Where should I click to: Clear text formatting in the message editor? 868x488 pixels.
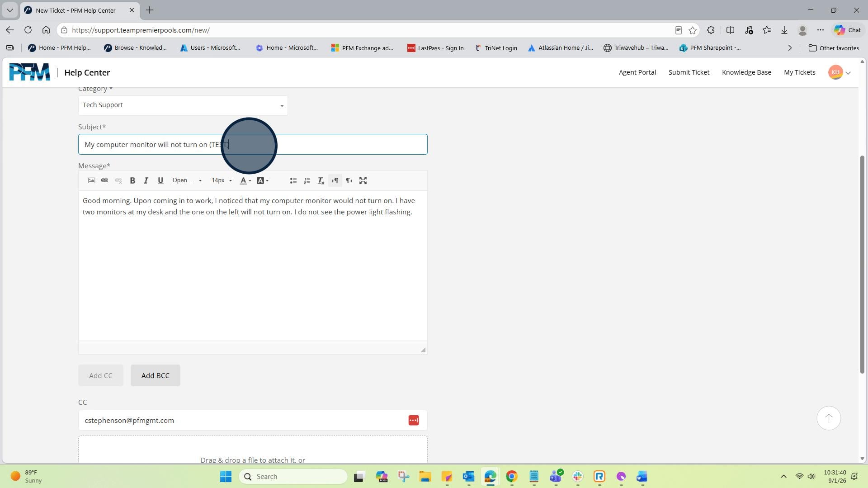point(321,180)
